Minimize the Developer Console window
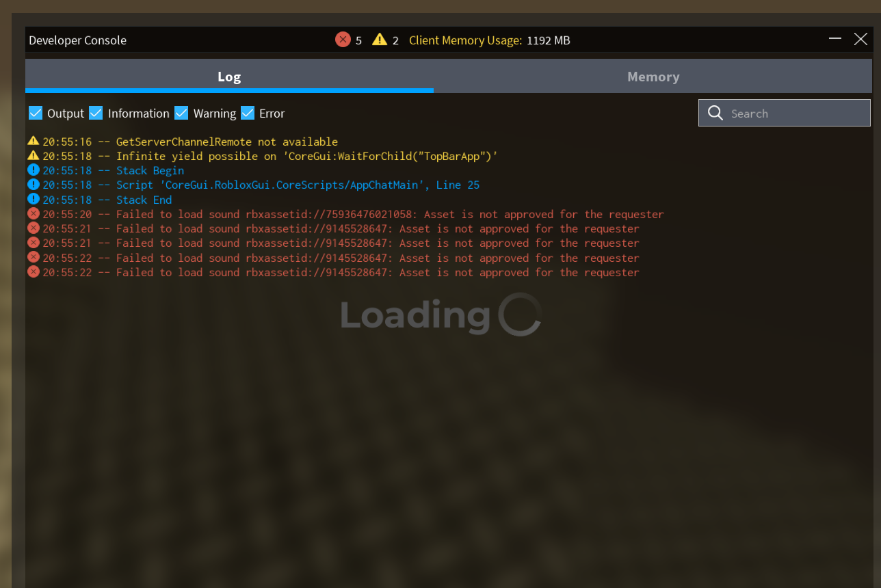 coord(835,39)
